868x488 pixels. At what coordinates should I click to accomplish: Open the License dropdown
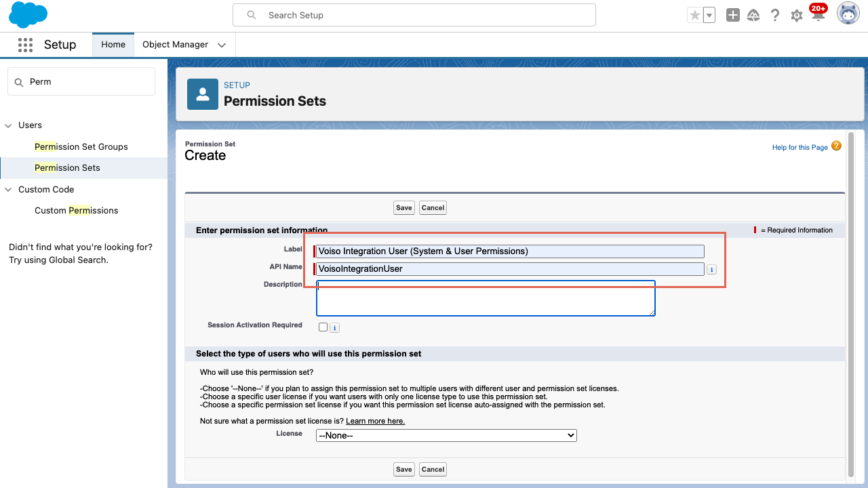[446, 435]
